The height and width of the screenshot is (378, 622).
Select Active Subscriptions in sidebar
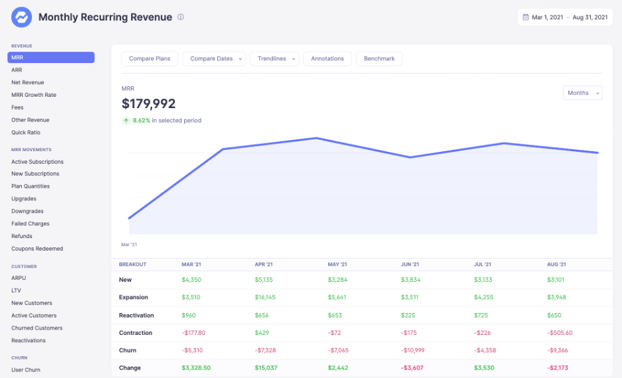[x=37, y=162]
